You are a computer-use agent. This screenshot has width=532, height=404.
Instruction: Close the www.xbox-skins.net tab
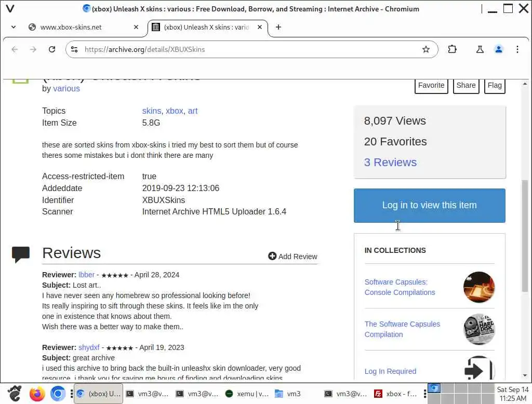click(x=136, y=27)
